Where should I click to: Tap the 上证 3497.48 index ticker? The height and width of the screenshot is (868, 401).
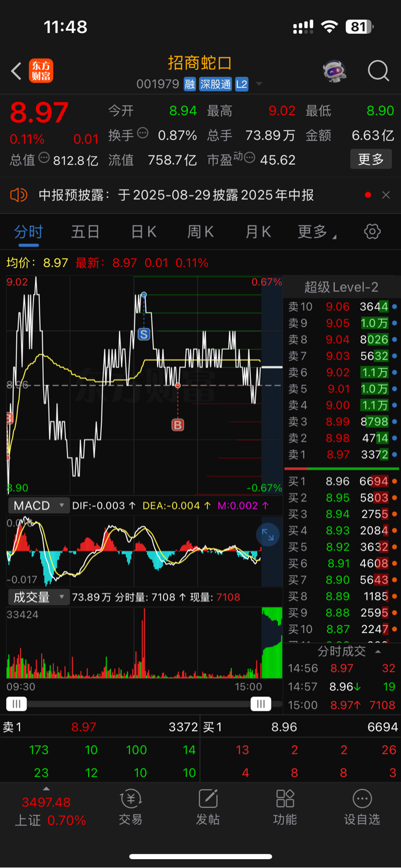[50, 811]
